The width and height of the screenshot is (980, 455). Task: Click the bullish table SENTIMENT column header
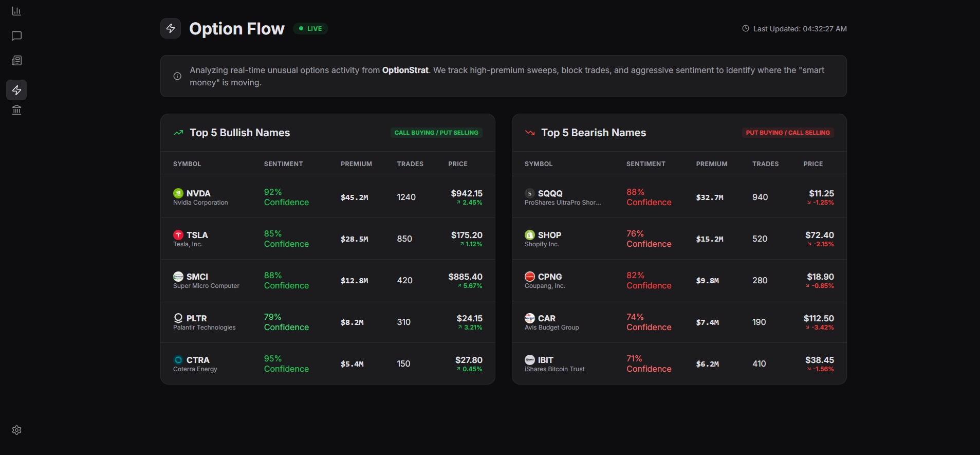point(284,164)
